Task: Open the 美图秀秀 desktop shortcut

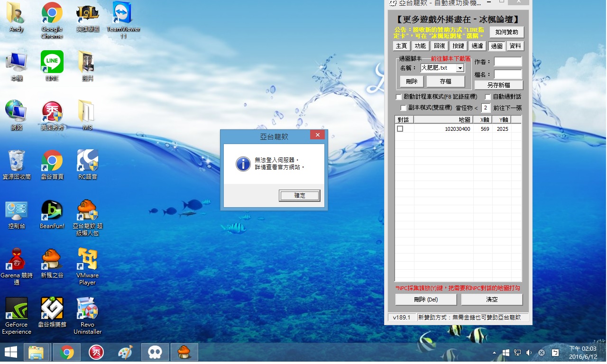Action: pyautogui.click(x=52, y=115)
